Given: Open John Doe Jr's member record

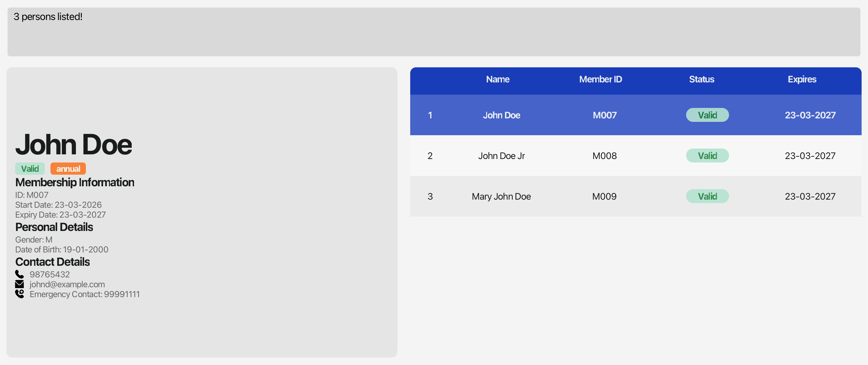Looking at the screenshot, I should click(501, 155).
